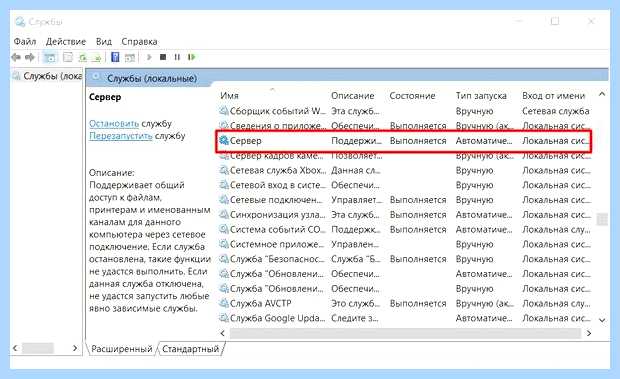
Task: Click gear icon of Синхронизация узла... row
Action: point(224,215)
